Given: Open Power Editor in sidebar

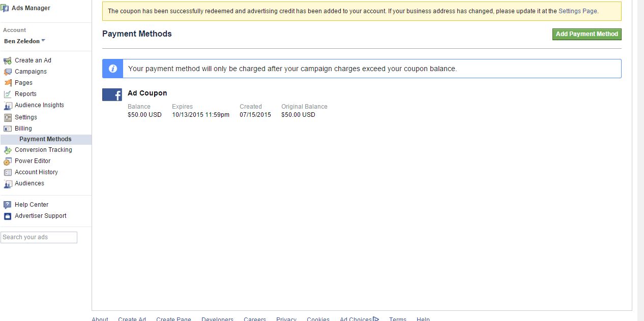Looking at the screenshot, I should coord(33,161).
